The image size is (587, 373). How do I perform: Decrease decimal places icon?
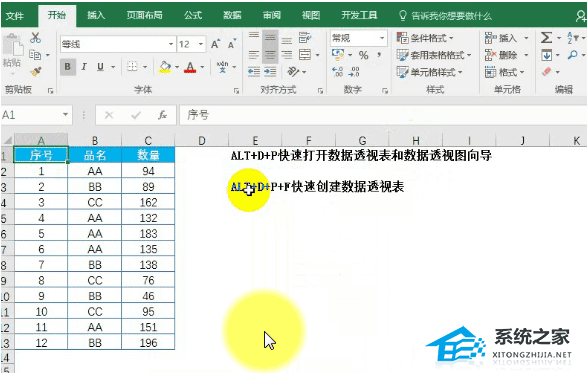pyautogui.click(x=354, y=72)
